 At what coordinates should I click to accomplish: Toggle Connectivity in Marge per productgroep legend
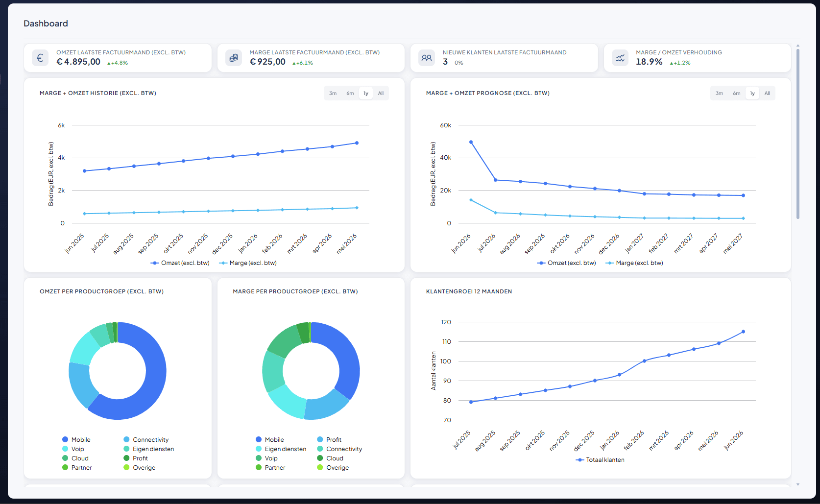click(339, 449)
